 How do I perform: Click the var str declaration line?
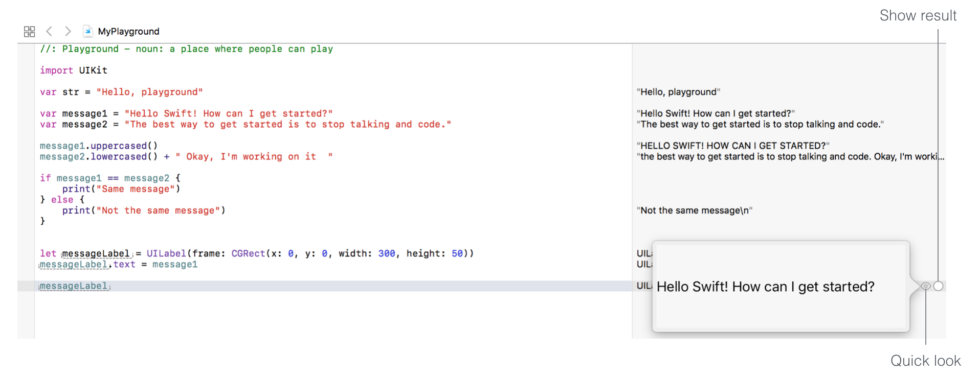121,92
